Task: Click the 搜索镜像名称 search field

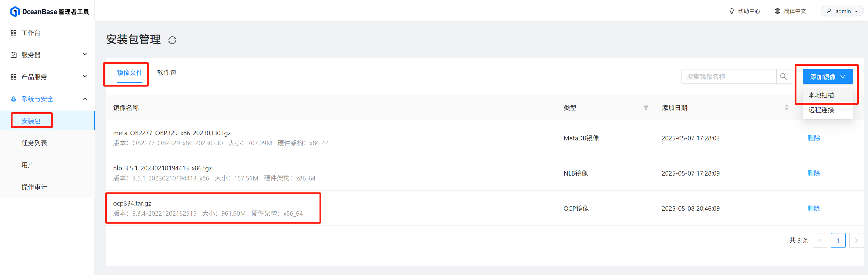Action: coord(729,77)
